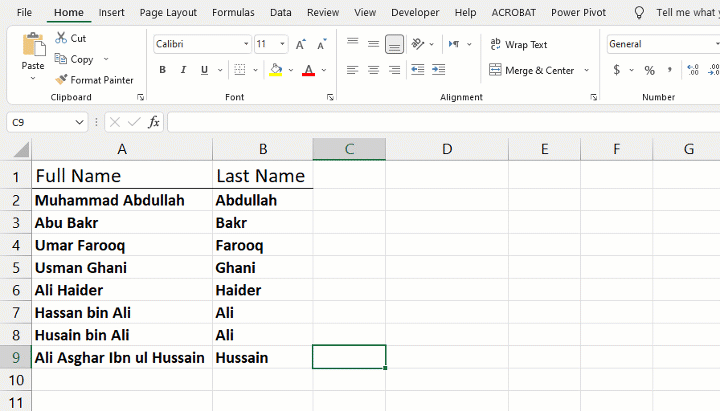This screenshot has width=720, height=411.
Task: Decrease the cell indent
Action: [x=417, y=70]
